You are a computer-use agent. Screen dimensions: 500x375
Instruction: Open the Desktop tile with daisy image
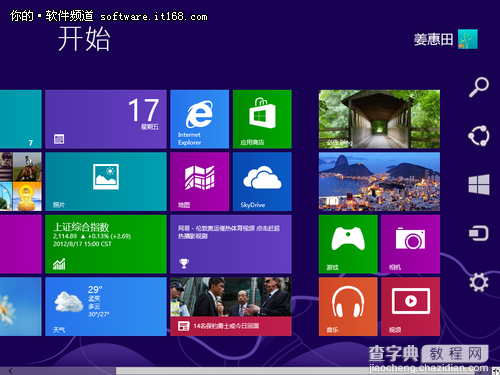tap(21, 307)
